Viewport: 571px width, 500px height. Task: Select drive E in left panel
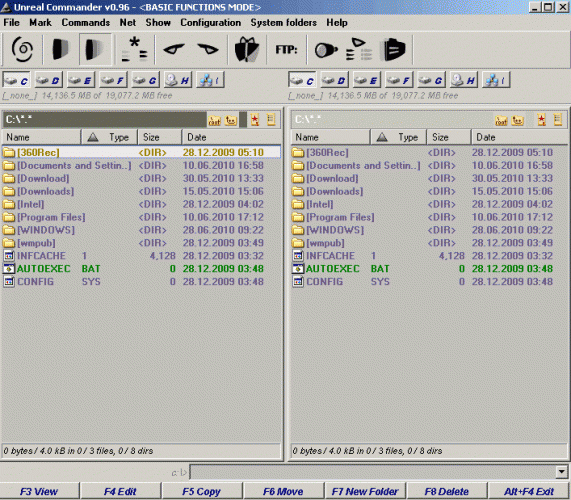(81, 80)
